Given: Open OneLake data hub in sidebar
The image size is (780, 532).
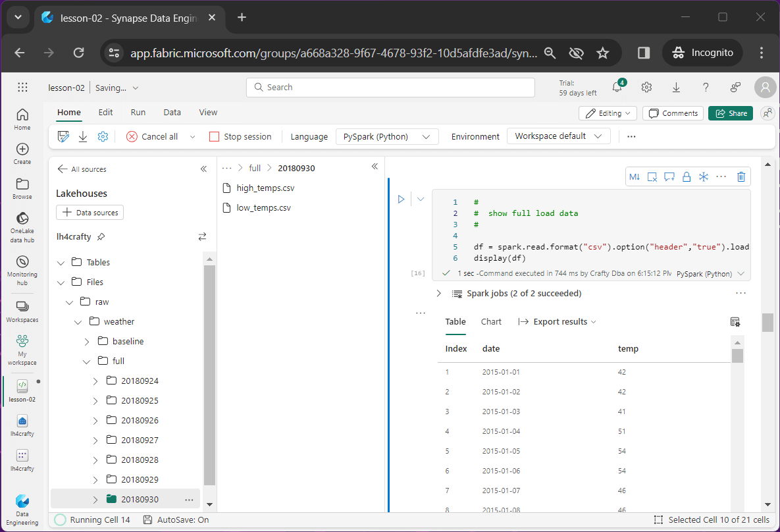Looking at the screenshot, I should [x=22, y=223].
